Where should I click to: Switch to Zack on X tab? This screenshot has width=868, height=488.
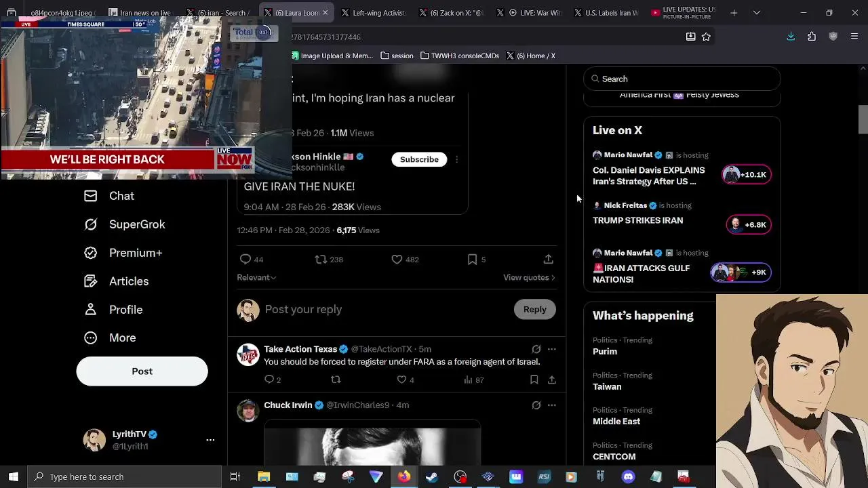click(451, 13)
